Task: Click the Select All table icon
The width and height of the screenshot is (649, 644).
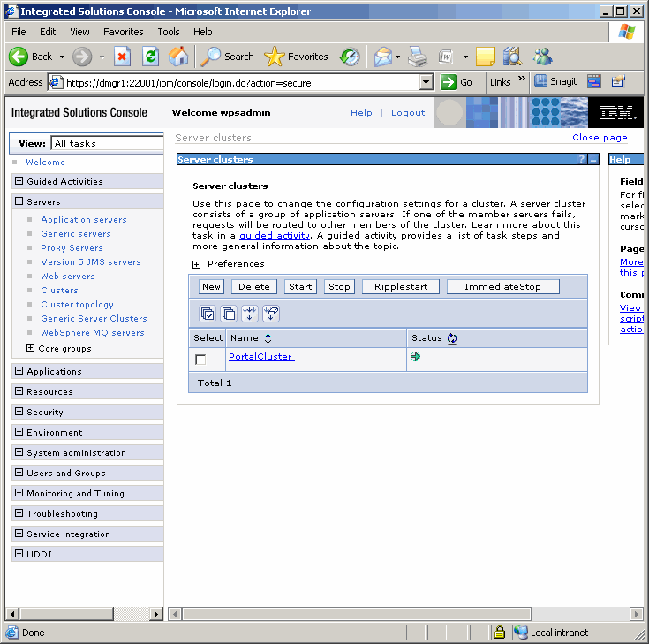Action: point(208,314)
